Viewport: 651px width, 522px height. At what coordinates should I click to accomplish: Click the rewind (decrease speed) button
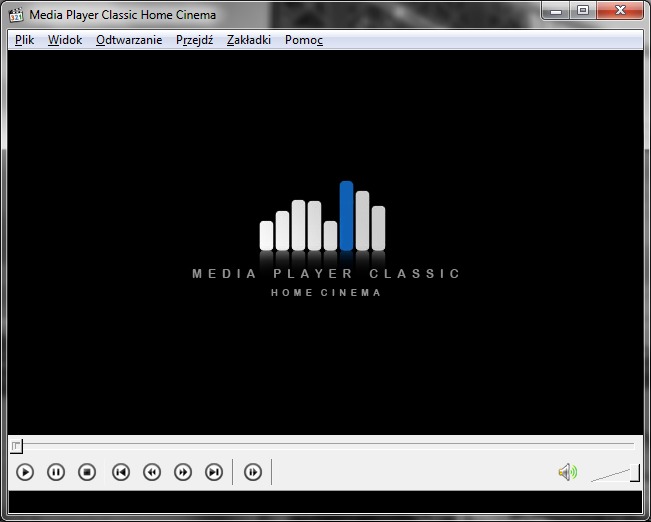[x=152, y=472]
